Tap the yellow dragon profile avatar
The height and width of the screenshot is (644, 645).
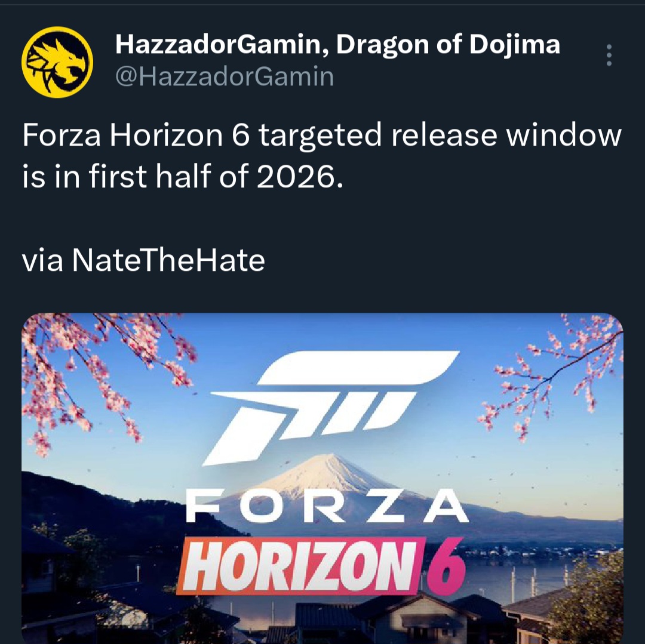(x=57, y=62)
